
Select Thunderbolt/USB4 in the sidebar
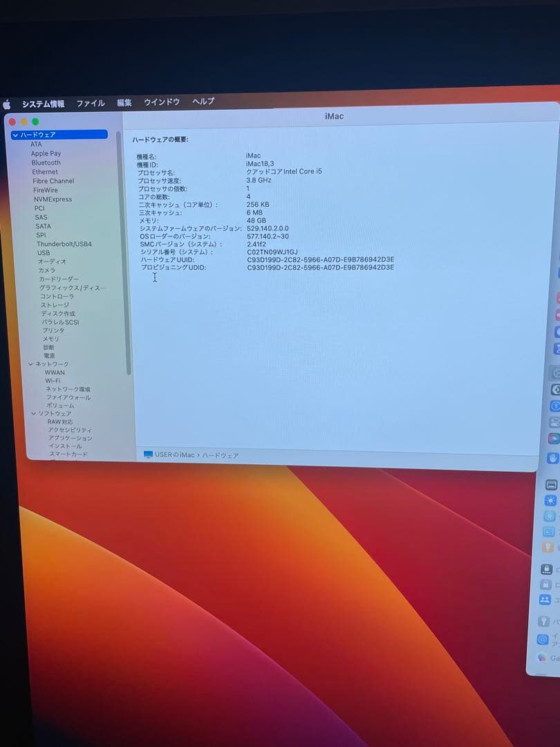tap(65, 243)
